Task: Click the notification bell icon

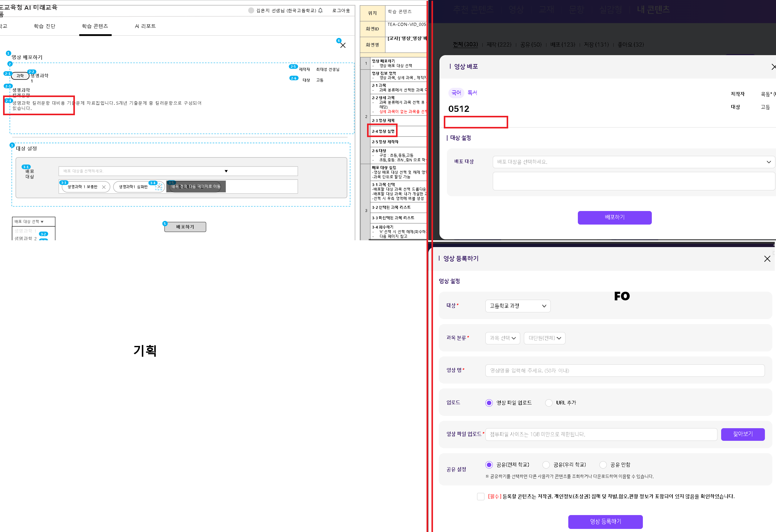Action: pyautogui.click(x=321, y=10)
